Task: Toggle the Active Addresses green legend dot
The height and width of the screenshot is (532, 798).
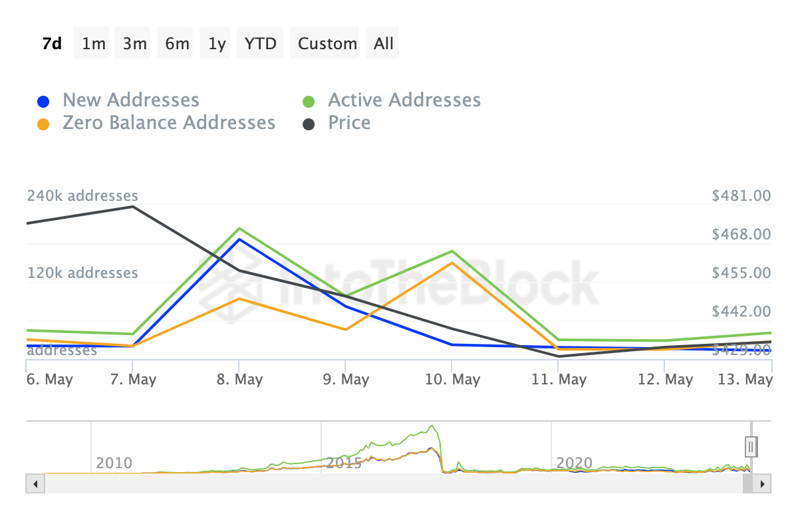Action: 309,102
